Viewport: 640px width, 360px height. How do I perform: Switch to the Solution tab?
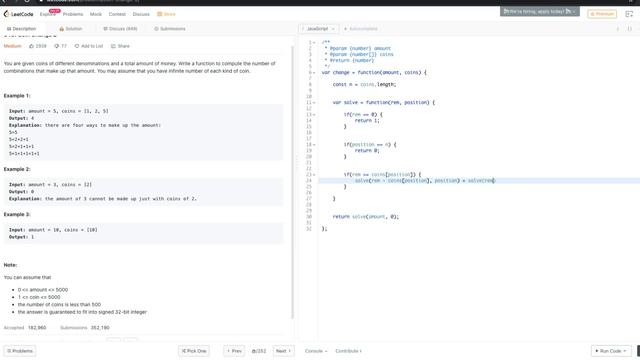tap(71, 29)
